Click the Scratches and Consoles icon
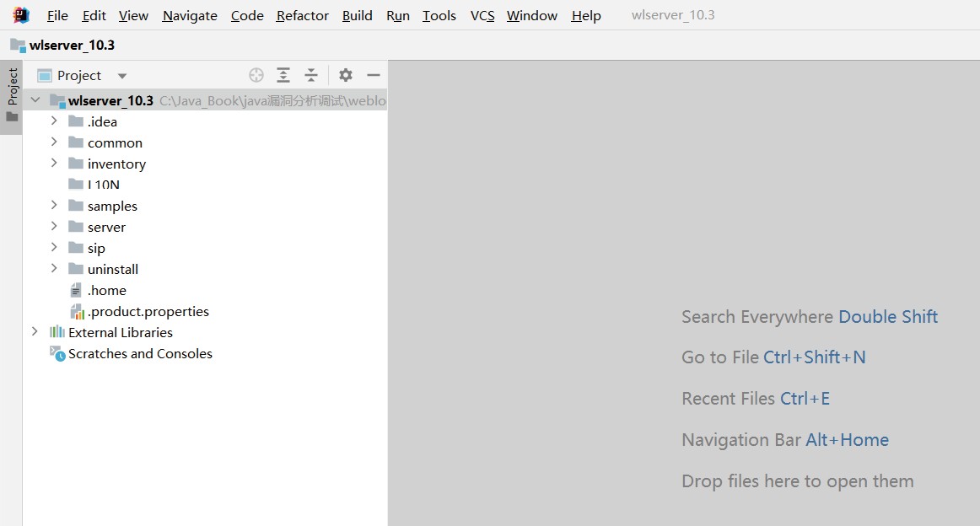 click(x=57, y=353)
